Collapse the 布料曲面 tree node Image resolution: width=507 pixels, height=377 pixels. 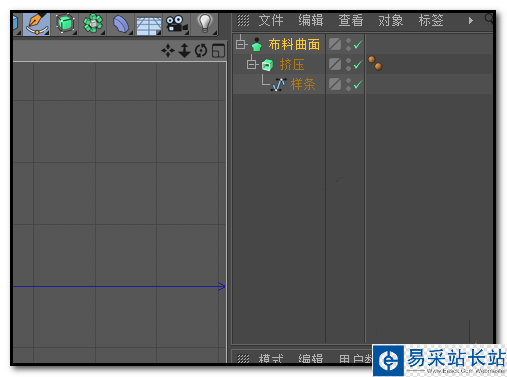[241, 44]
